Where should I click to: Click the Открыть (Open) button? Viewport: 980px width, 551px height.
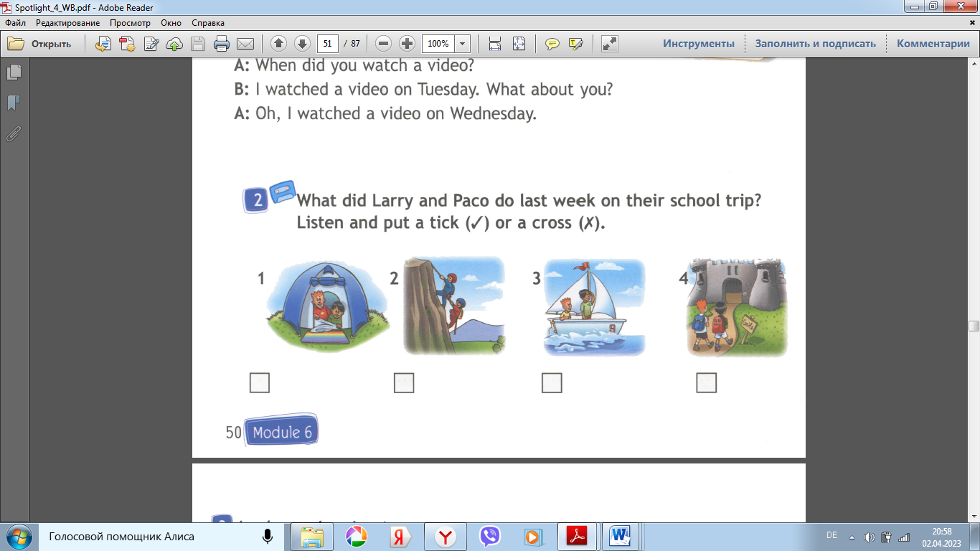pos(40,44)
